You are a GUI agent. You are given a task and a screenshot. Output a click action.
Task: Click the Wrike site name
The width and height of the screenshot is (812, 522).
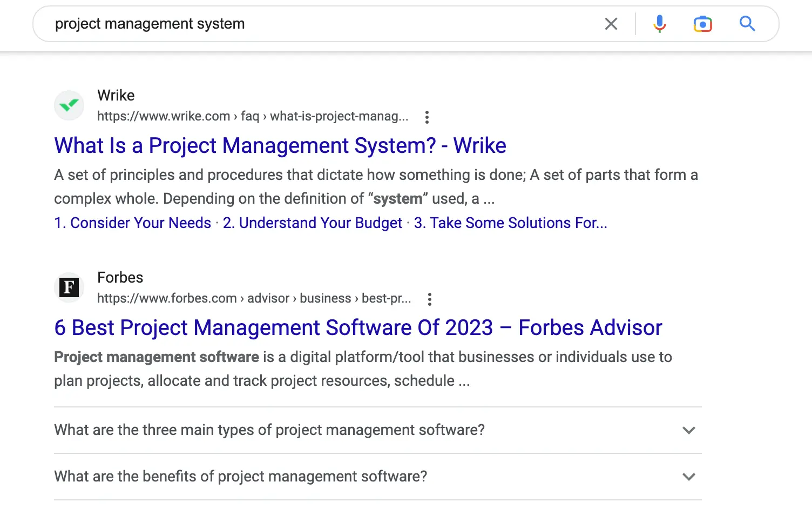tap(116, 96)
